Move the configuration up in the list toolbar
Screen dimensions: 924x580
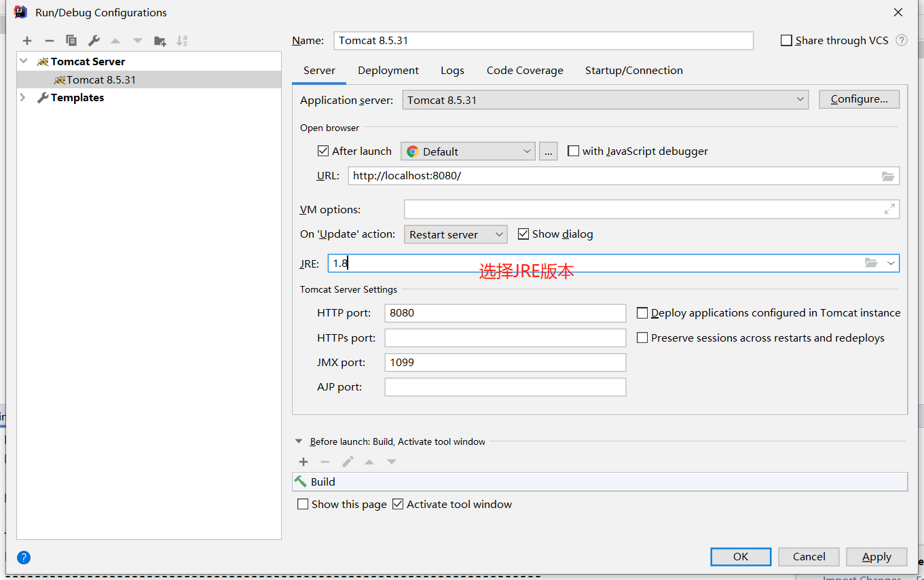click(x=115, y=41)
